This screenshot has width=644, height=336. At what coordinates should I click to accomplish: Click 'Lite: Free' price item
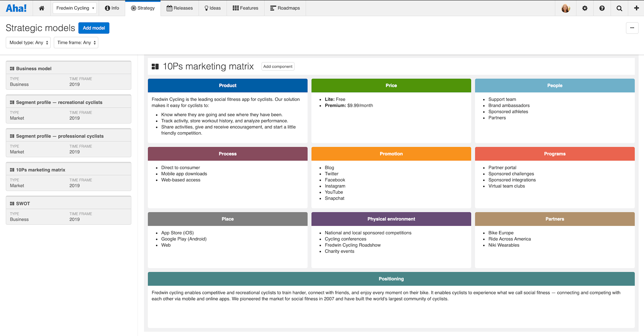pyautogui.click(x=335, y=99)
